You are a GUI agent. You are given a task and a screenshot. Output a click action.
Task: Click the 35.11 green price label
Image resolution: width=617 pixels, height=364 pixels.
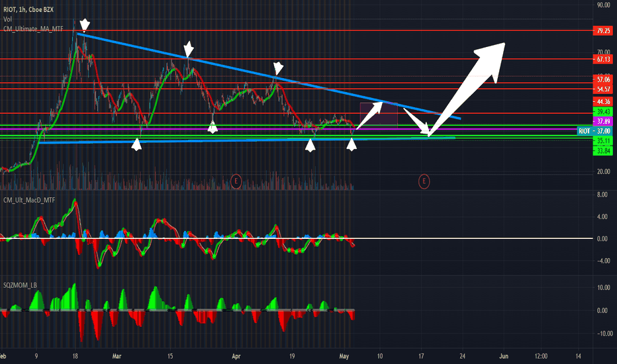(x=603, y=141)
